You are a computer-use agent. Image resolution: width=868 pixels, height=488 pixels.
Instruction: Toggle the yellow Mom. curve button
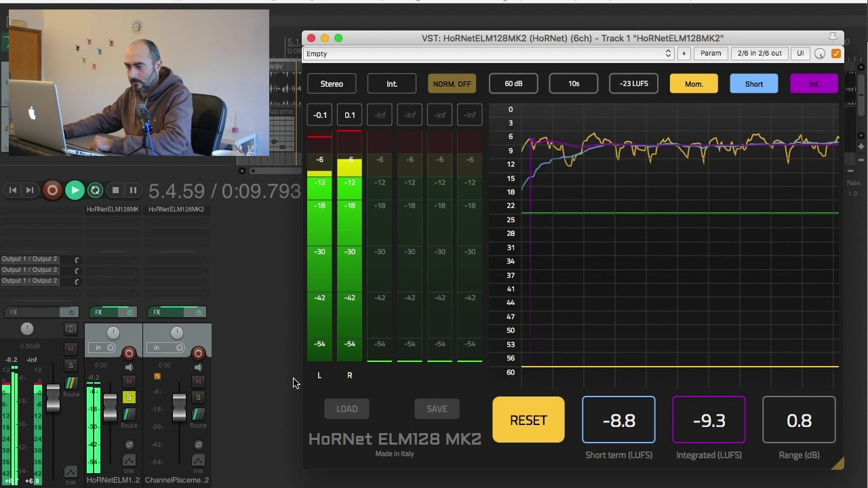pos(694,84)
